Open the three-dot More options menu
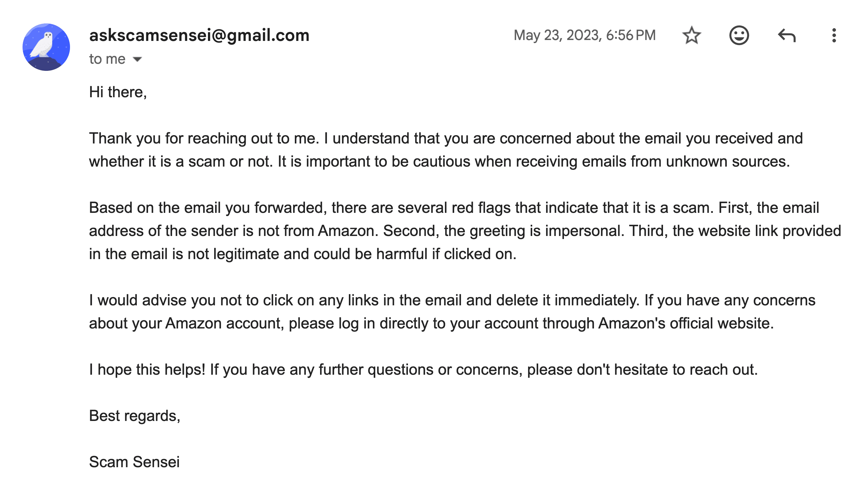Viewport: 868px width, 501px height. click(834, 35)
